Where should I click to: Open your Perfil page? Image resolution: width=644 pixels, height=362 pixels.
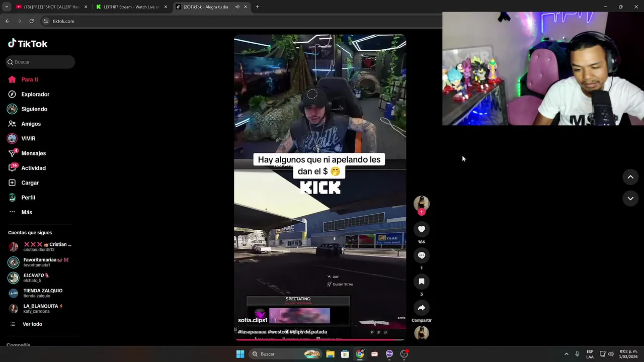tap(22, 198)
